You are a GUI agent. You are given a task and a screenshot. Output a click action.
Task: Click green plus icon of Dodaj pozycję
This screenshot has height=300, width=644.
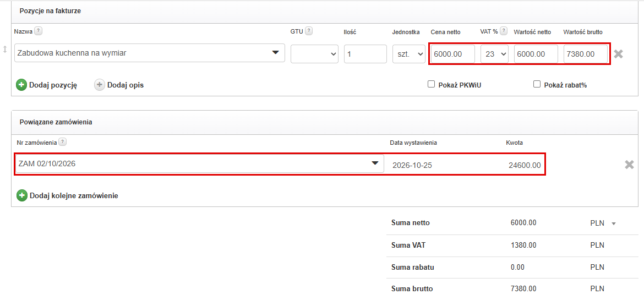tap(21, 85)
